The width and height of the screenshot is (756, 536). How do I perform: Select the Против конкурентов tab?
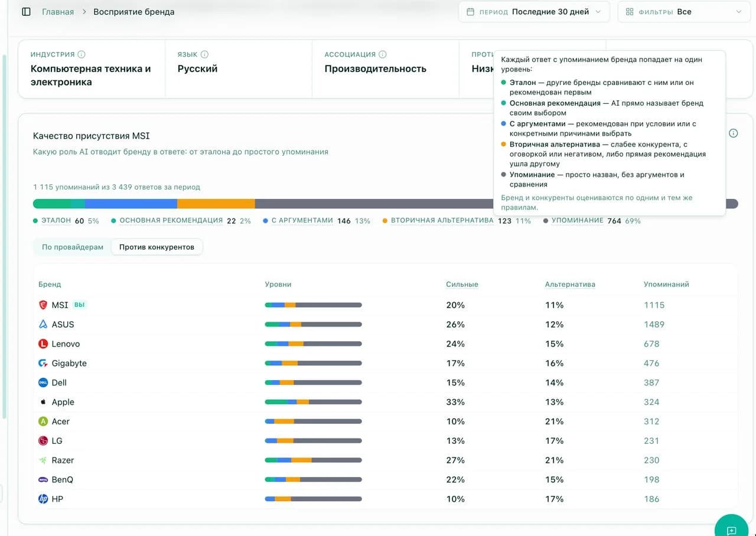pos(157,247)
